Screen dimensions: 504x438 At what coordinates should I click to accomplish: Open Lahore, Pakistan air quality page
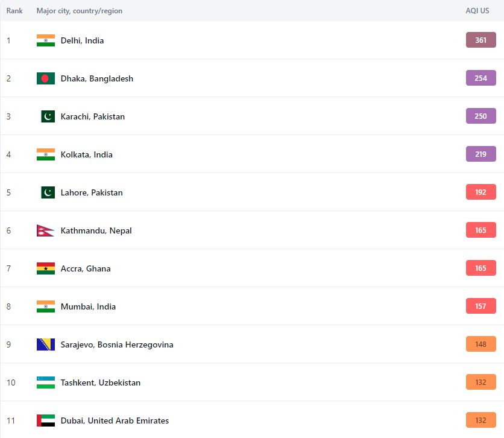pos(91,192)
